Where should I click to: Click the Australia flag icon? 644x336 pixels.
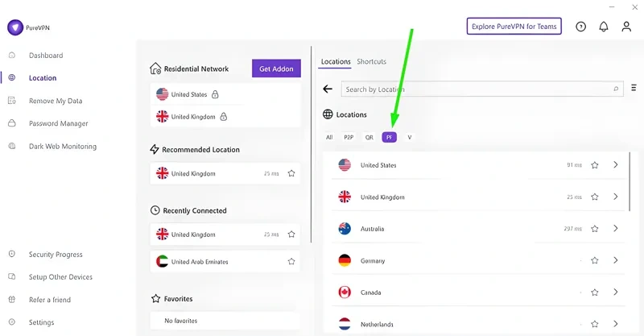[345, 229]
